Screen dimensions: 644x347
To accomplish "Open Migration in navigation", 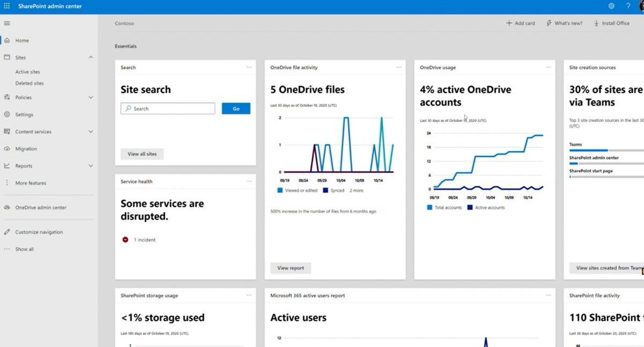I will (x=26, y=149).
